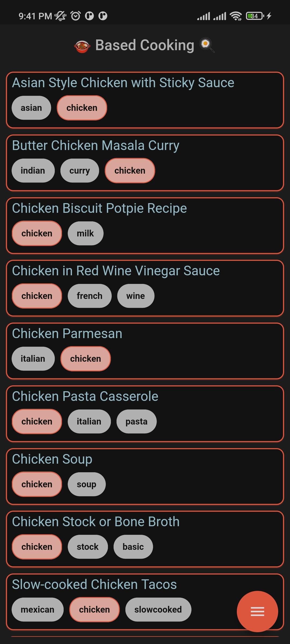Open the hamburger menu floating button

[x=257, y=611]
